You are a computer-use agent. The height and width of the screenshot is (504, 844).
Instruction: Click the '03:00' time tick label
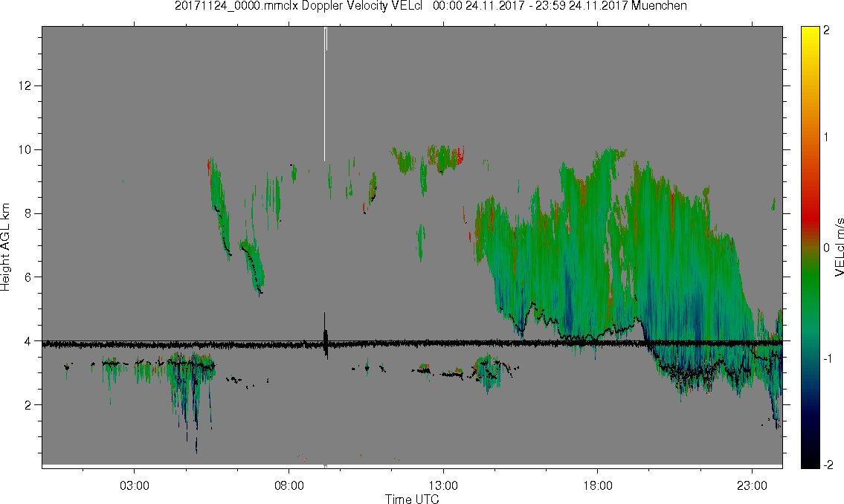click(134, 485)
